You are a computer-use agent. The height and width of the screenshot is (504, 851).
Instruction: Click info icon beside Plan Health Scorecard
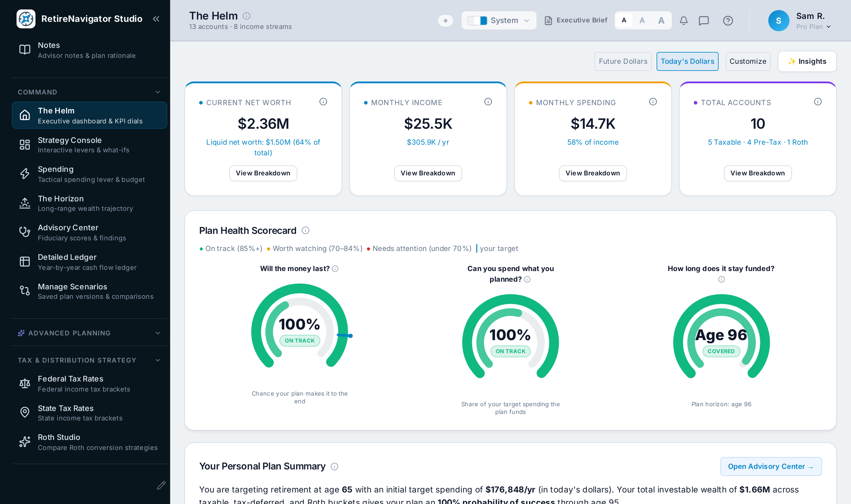click(306, 231)
